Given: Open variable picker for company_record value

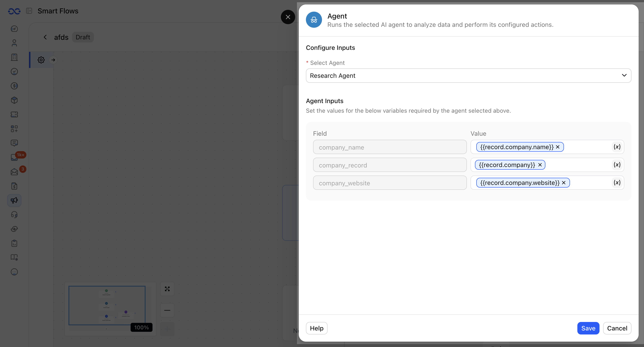Looking at the screenshot, I should pos(617,165).
